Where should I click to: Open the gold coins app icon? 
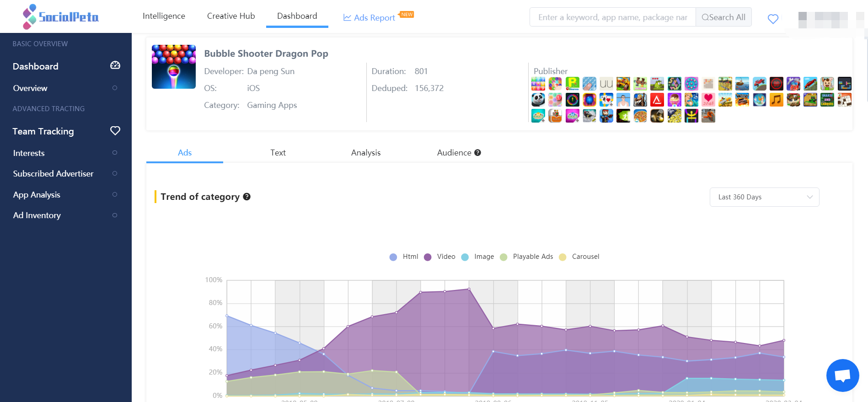pyautogui.click(x=675, y=116)
